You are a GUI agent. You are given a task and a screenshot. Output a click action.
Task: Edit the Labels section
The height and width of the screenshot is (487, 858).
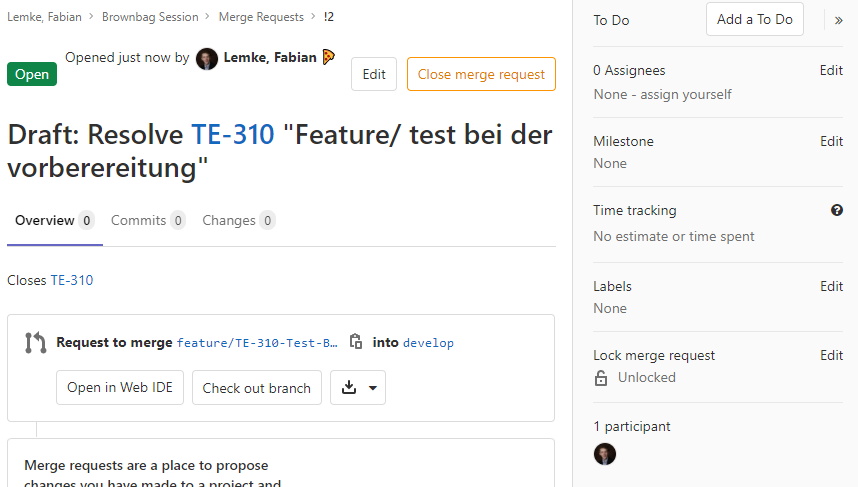click(831, 287)
